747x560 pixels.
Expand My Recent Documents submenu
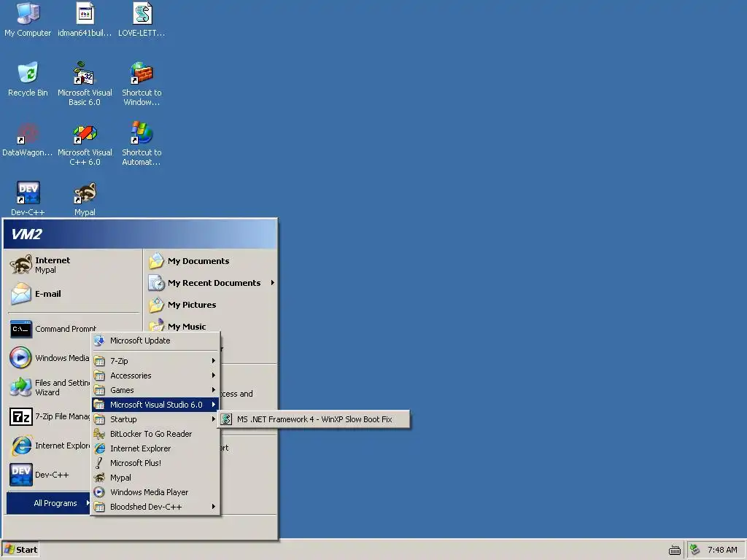[211, 283]
